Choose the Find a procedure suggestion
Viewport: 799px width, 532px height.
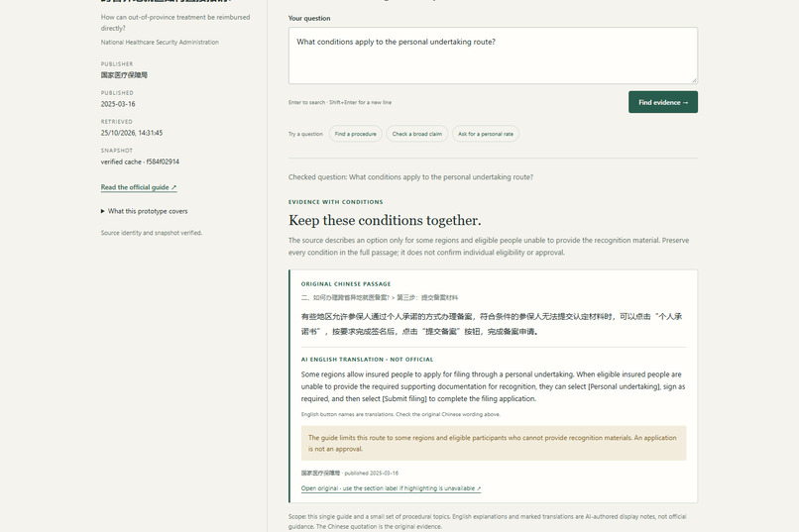coord(356,134)
